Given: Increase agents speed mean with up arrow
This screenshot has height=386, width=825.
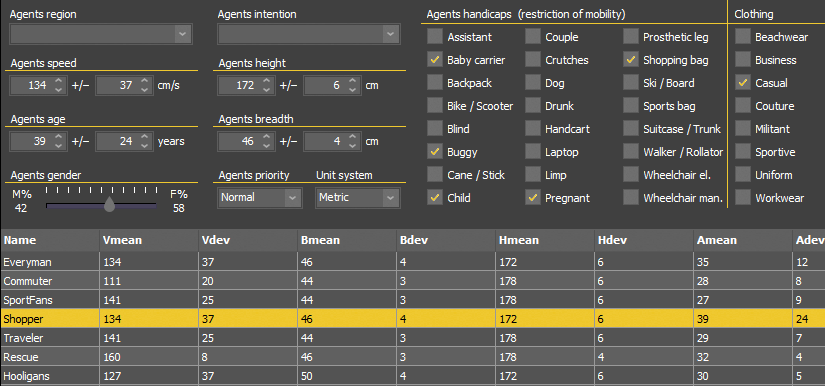Looking at the screenshot, I should coord(58,80).
